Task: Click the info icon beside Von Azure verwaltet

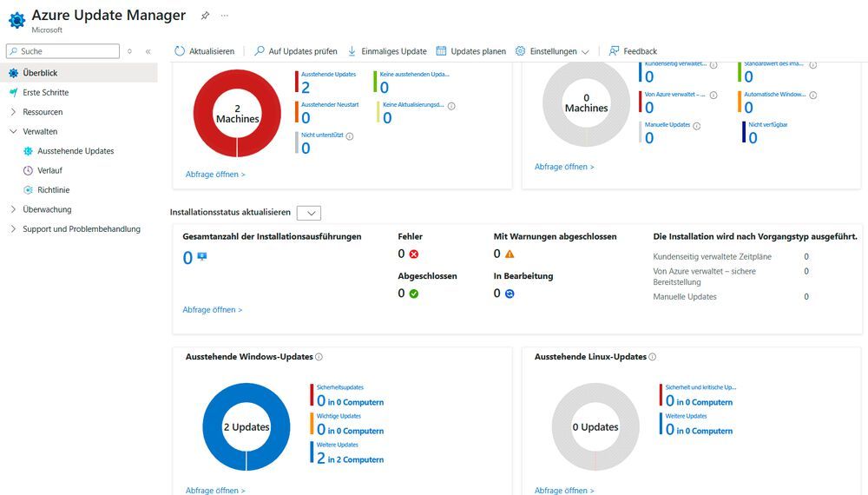Action: (713, 96)
